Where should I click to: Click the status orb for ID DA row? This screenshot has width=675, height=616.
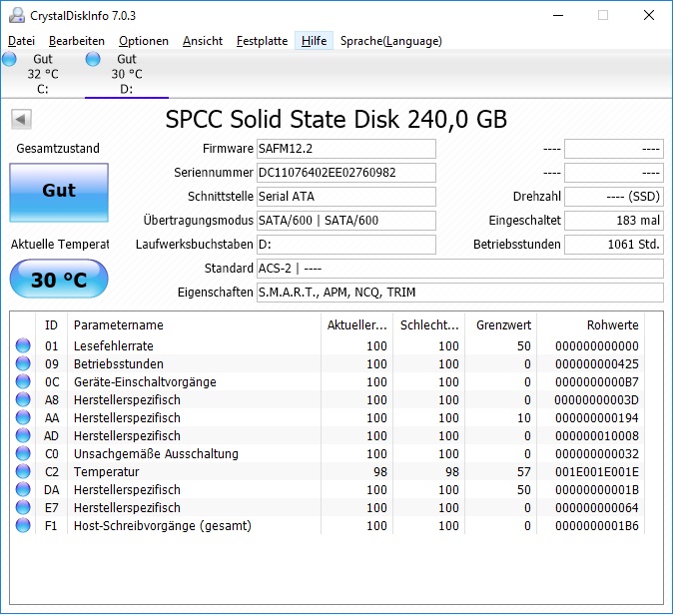pyautogui.click(x=23, y=489)
